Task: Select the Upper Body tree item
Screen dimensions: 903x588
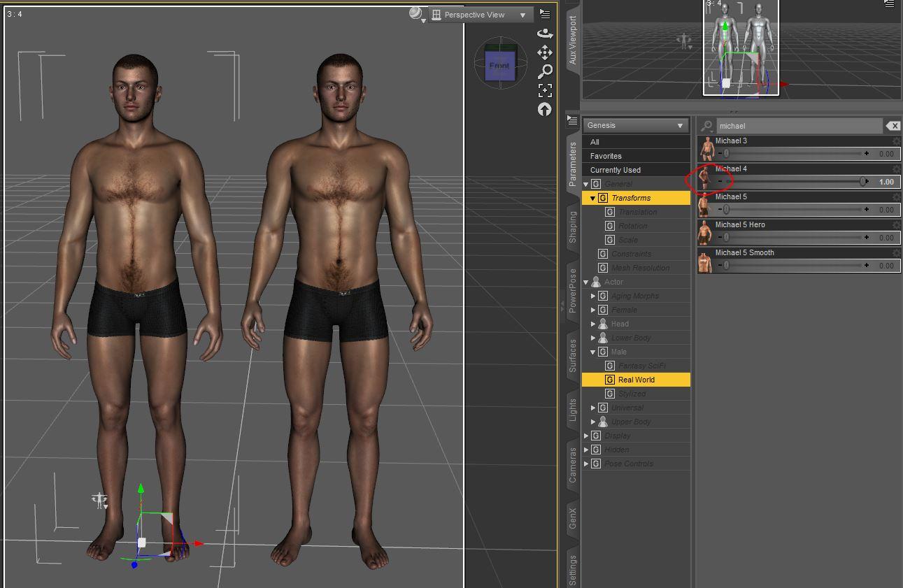Action: pyautogui.click(x=631, y=422)
